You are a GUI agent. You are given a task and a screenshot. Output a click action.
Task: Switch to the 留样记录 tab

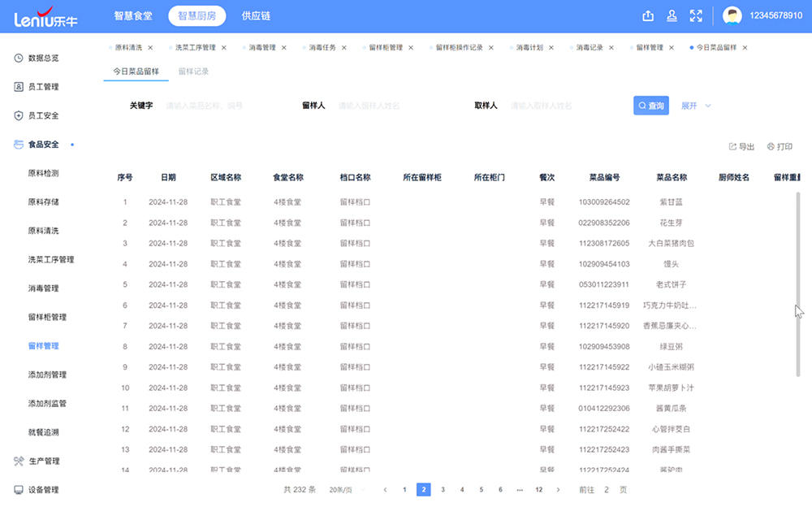[x=194, y=71]
